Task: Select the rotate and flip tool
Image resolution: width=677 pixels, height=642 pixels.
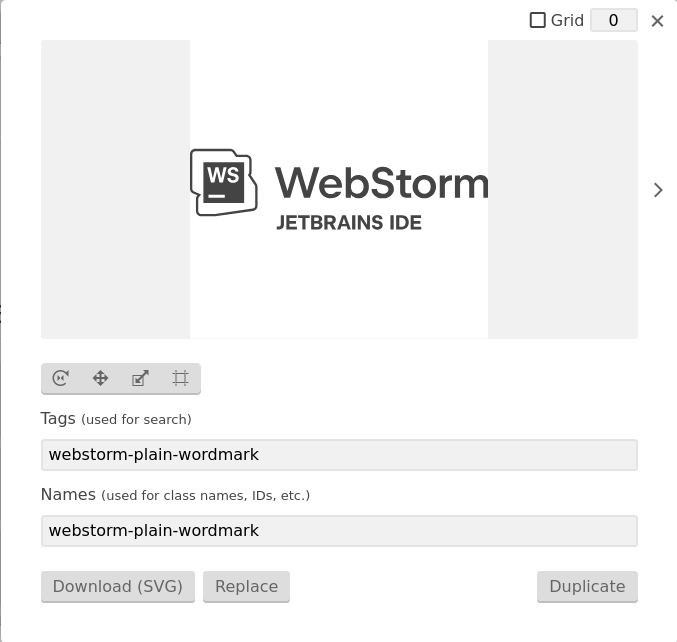Action: (60, 378)
